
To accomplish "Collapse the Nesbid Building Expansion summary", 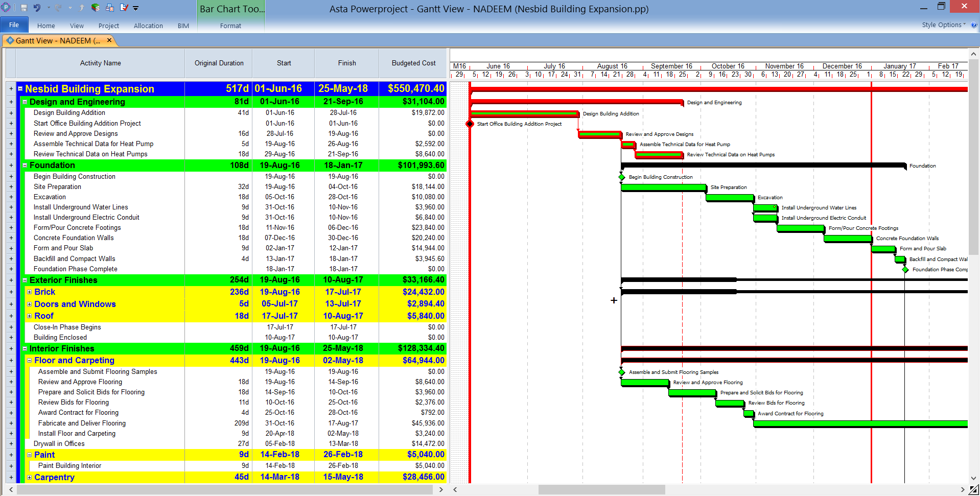I will pyautogui.click(x=20, y=89).
